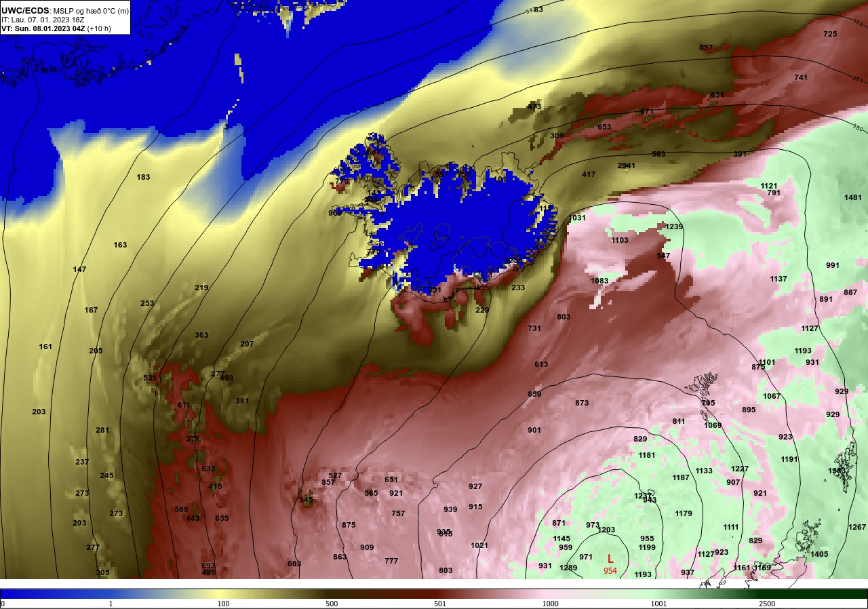Viewport: 868px width, 609px height.
Task: Select the map value '547'
Action: point(663,256)
